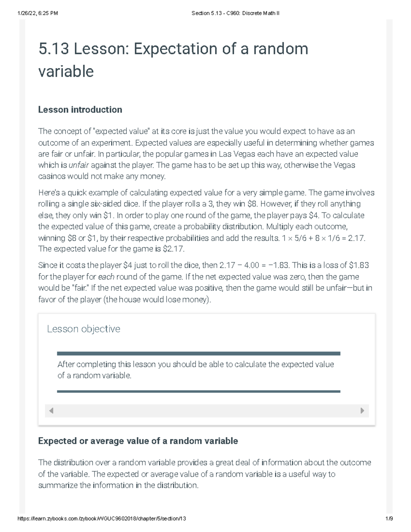Click the "Section 5.13 - C960" page header
411x532 pixels.
coord(236,13)
